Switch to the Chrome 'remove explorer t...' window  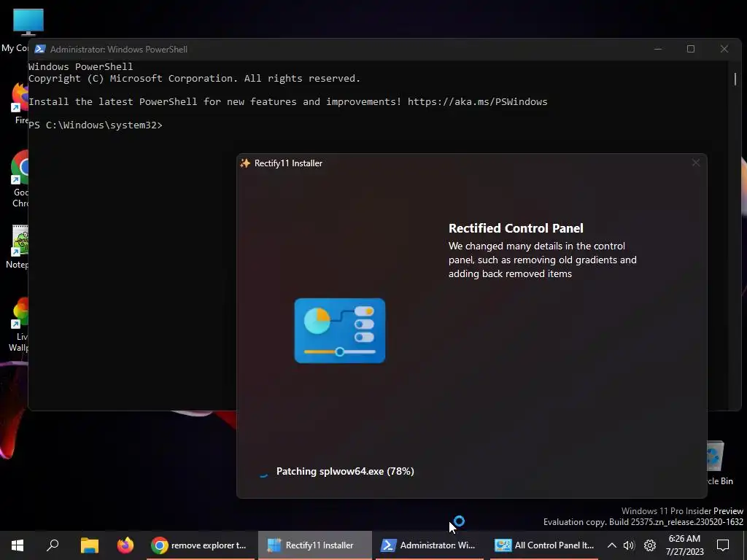pyautogui.click(x=199, y=545)
